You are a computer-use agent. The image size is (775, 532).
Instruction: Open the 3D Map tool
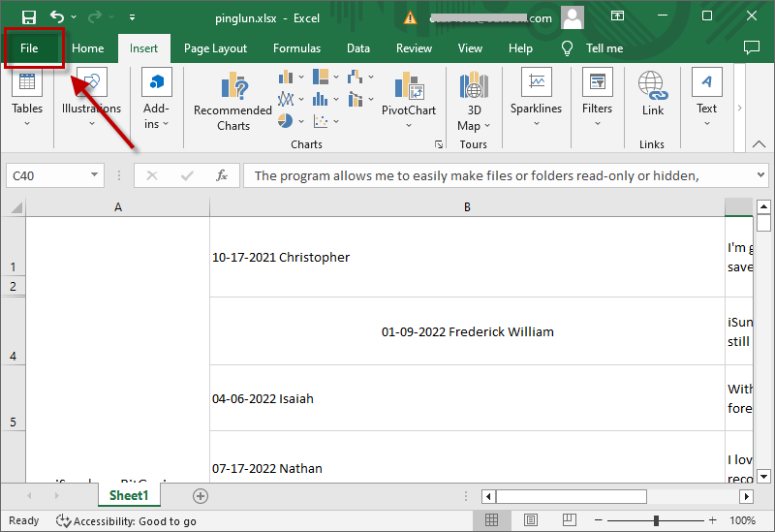coord(474,102)
